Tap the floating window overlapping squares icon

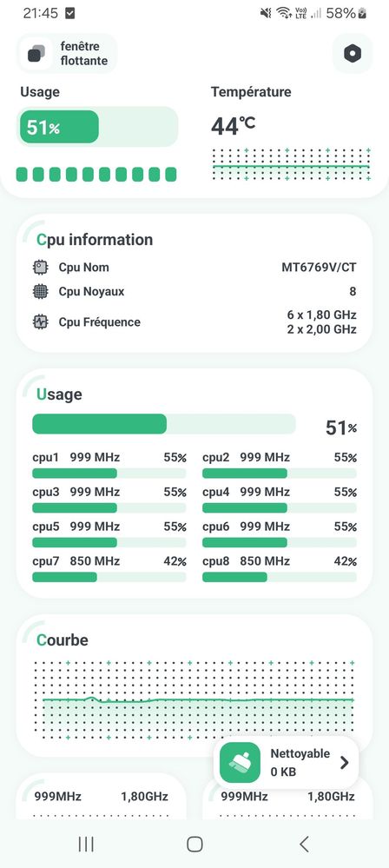coord(36,54)
